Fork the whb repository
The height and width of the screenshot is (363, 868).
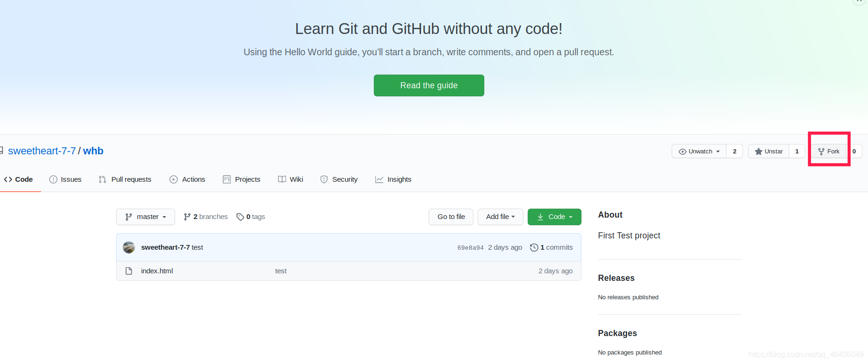[x=829, y=152]
